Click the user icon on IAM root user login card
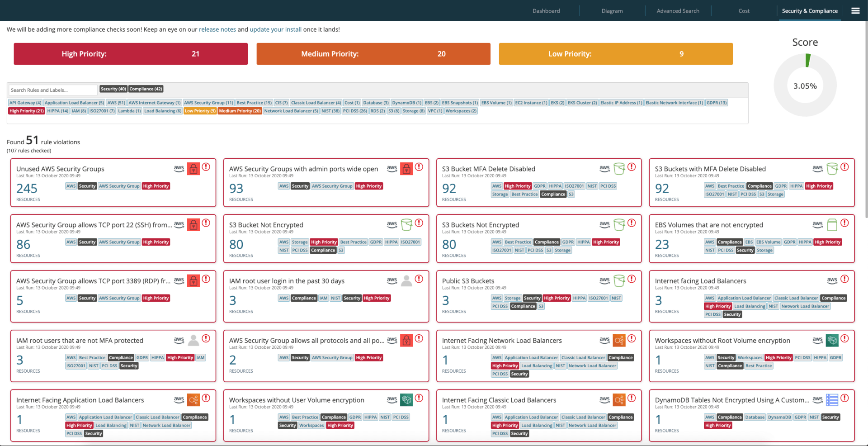The image size is (868, 446). tap(406, 280)
